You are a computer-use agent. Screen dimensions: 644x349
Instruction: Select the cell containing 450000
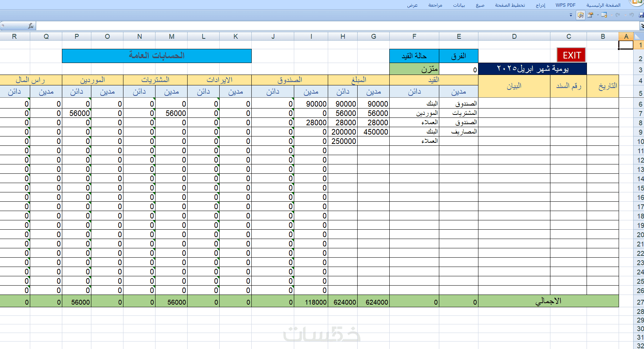(x=374, y=132)
